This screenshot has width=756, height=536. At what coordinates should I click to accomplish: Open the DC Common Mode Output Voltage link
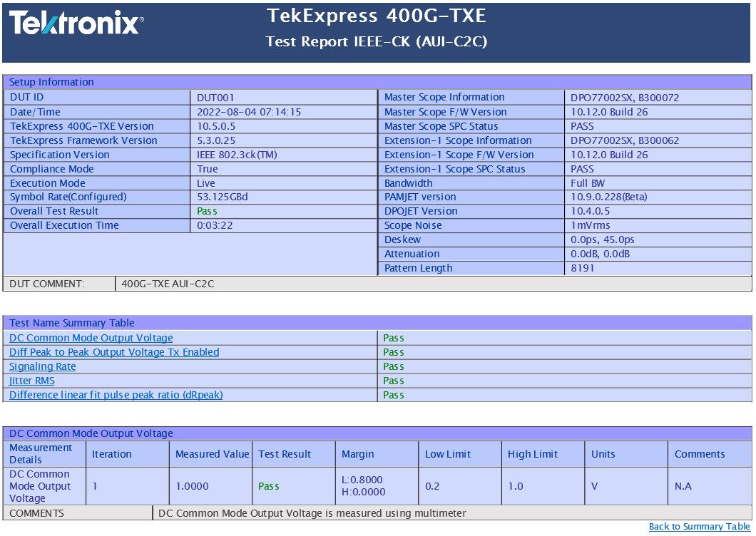pos(91,338)
